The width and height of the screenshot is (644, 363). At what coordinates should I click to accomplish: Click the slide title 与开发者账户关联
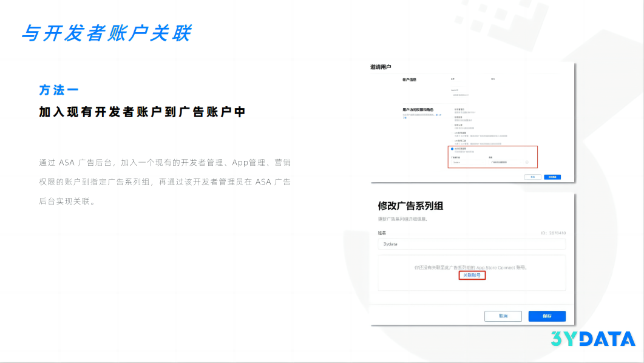pos(106,33)
